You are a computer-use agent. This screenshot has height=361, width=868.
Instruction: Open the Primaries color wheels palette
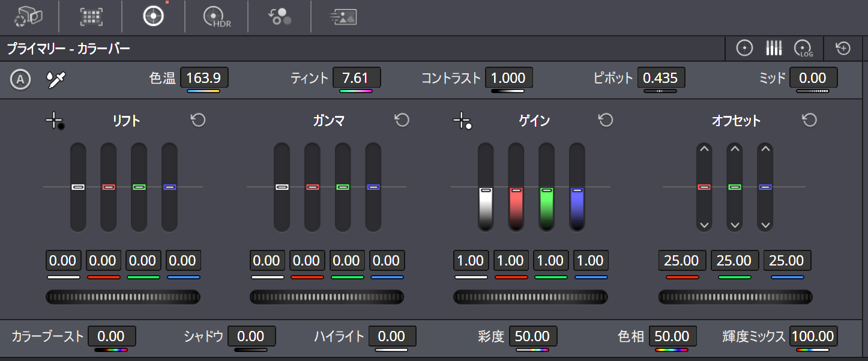(x=153, y=17)
